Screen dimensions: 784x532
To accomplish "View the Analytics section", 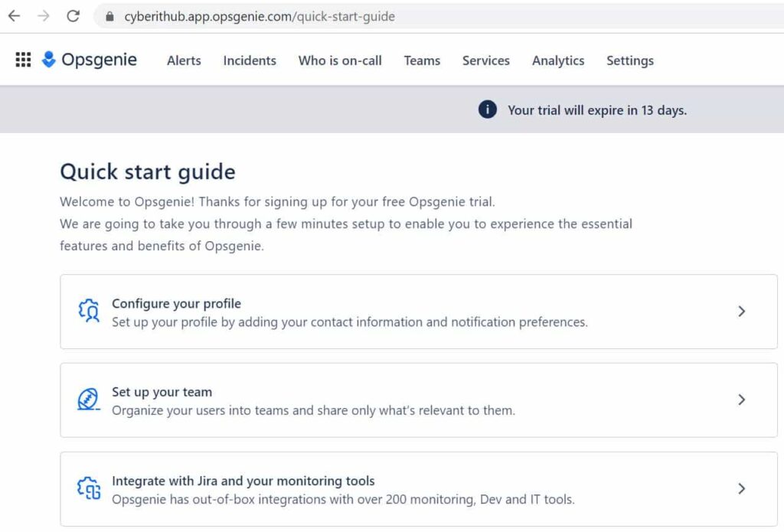I will pyautogui.click(x=558, y=60).
